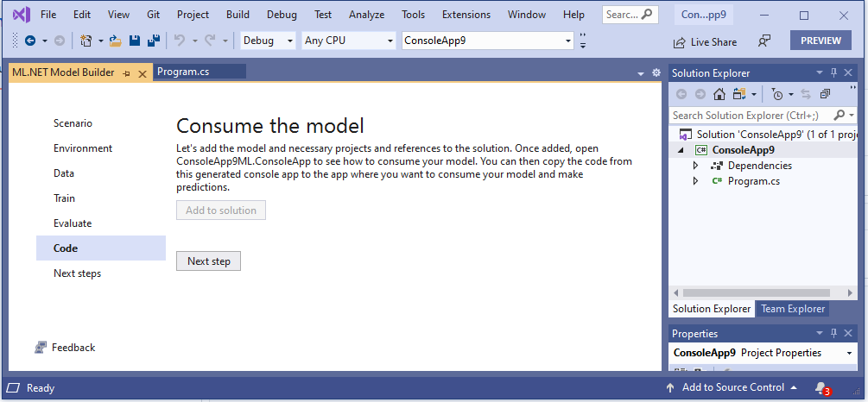Expand the Program.cs node arrow

(x=696, y=181)
